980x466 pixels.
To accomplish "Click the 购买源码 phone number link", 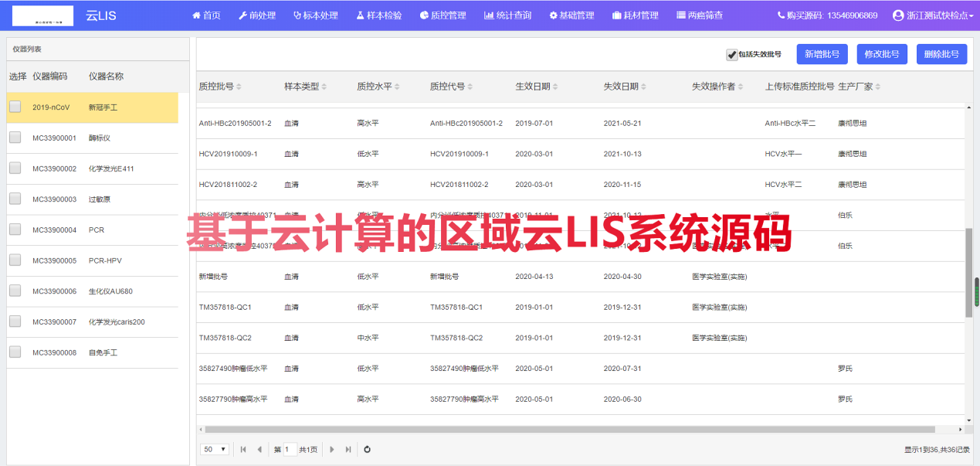I will pos(827,15).
